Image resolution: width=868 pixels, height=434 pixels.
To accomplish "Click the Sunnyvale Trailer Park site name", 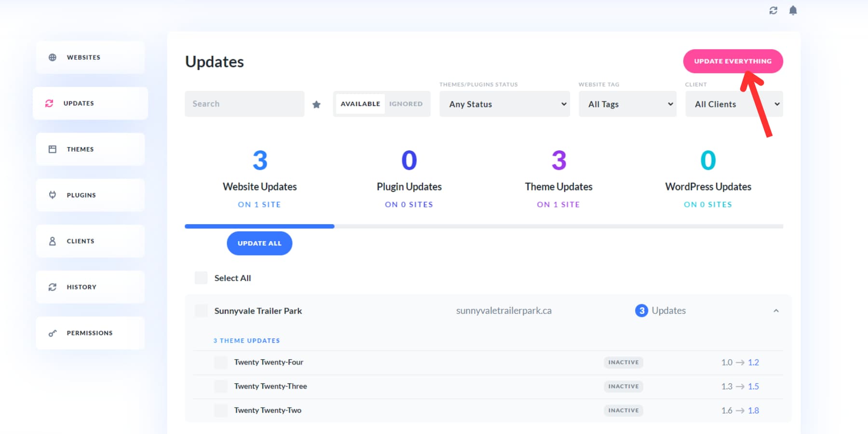I will (x=258, y=311).
